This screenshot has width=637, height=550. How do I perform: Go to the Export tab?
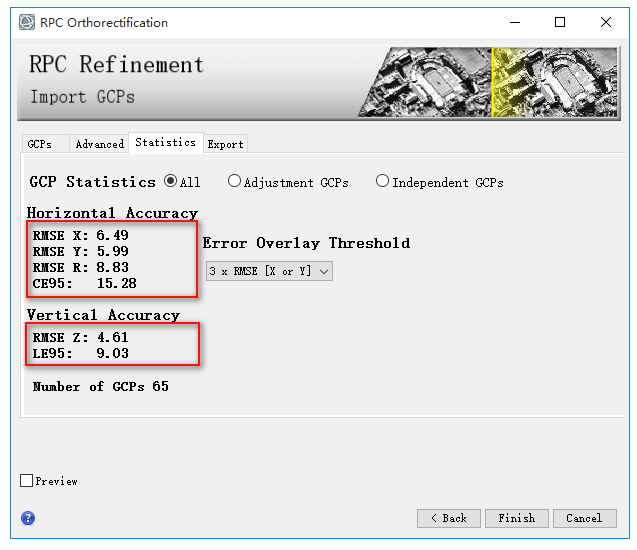(x=225, y=144)
